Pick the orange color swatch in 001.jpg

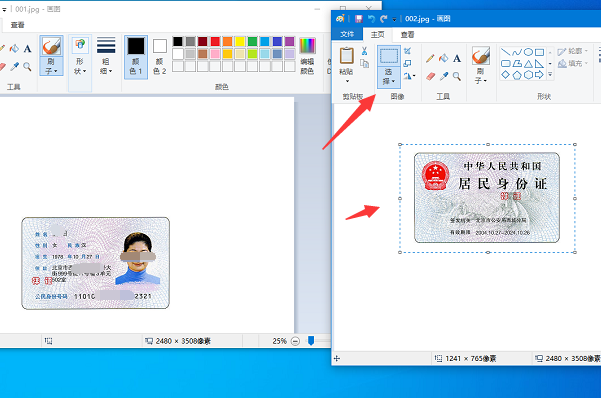coord(227,41)
